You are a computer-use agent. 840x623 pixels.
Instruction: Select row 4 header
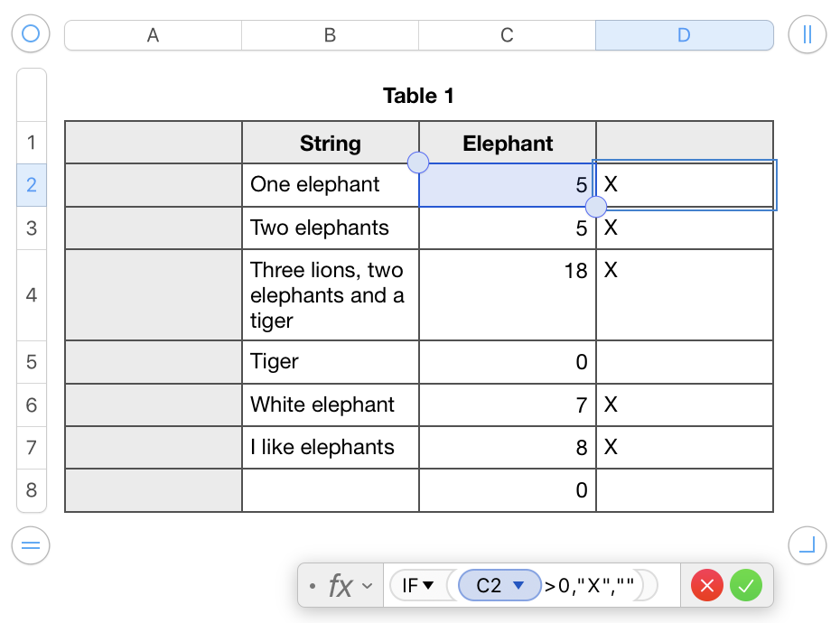click(x=32, y=295)
